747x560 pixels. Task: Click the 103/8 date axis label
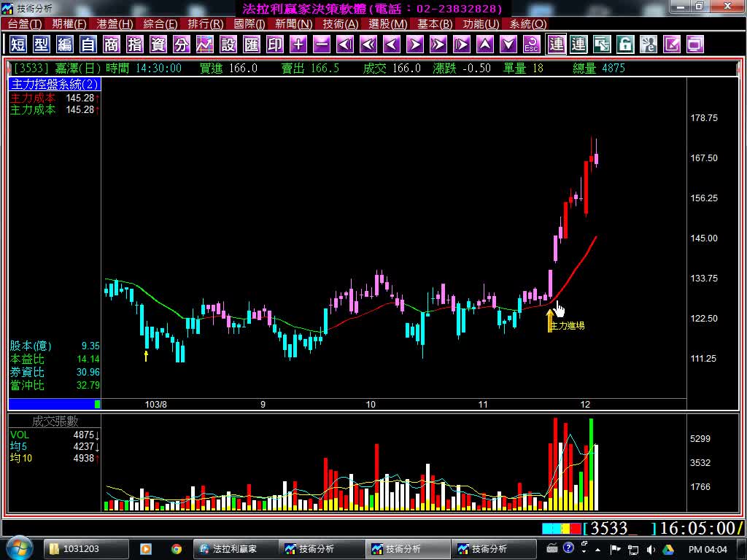coord(156,404)
